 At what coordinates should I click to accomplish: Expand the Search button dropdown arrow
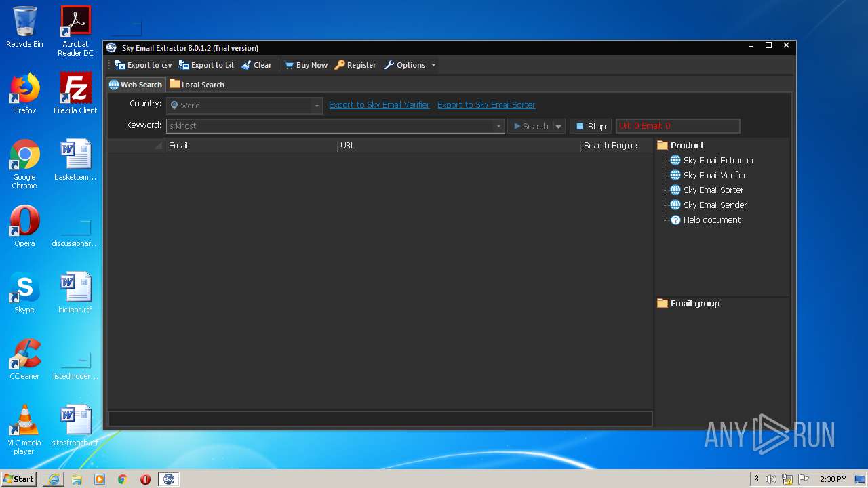[559, 126]
